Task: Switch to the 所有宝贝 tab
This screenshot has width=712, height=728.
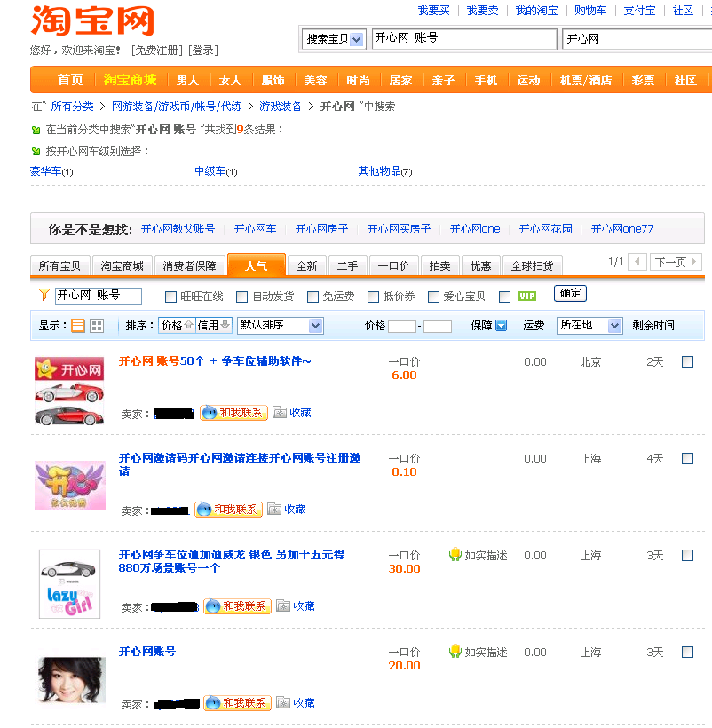Action: coord(59,266)
